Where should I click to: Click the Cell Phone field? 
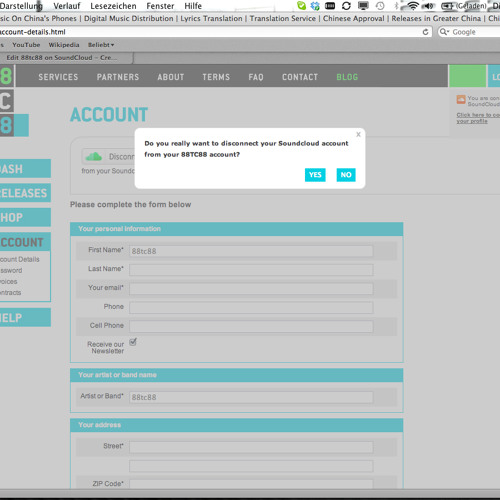tap(251, 327)
